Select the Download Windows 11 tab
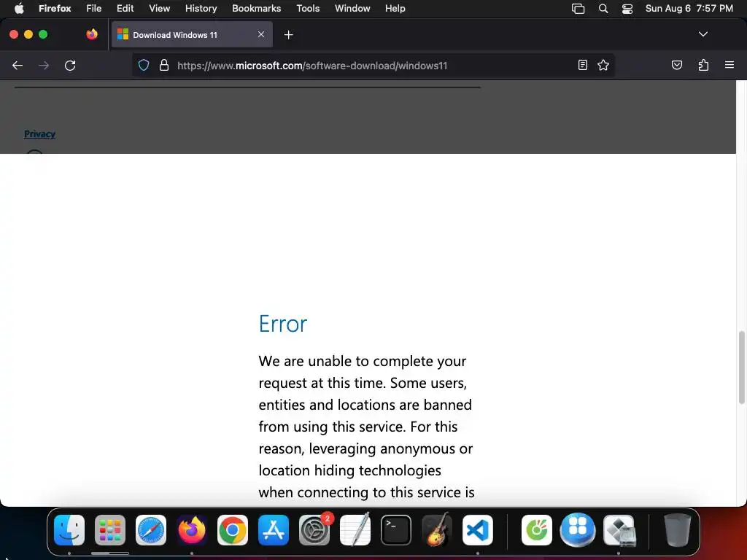747x560 pixels. click(192, 34)
